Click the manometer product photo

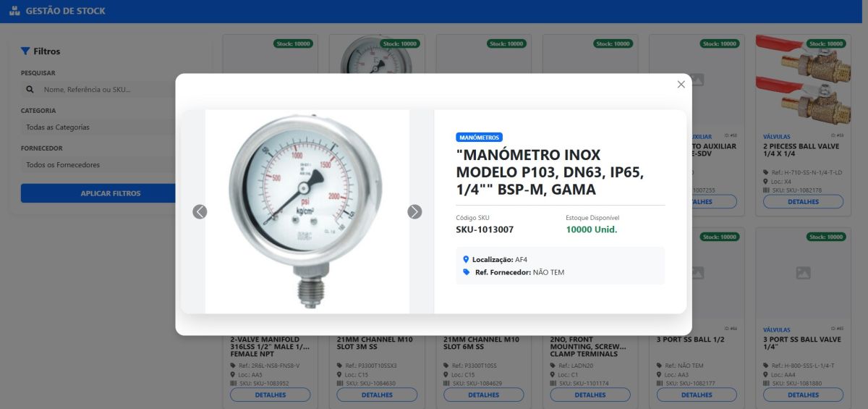307,211
